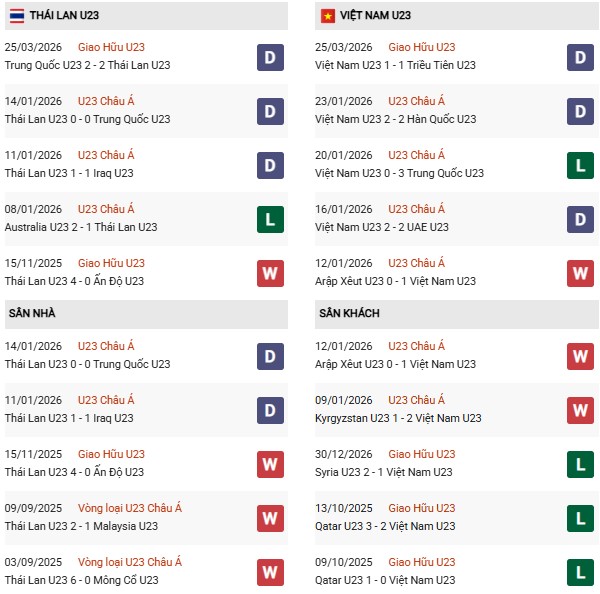Screen dimensions: 600x594
Task: Select the SÂN NHÀ section header
Action: pyautogui.click(x=31, y=313)
